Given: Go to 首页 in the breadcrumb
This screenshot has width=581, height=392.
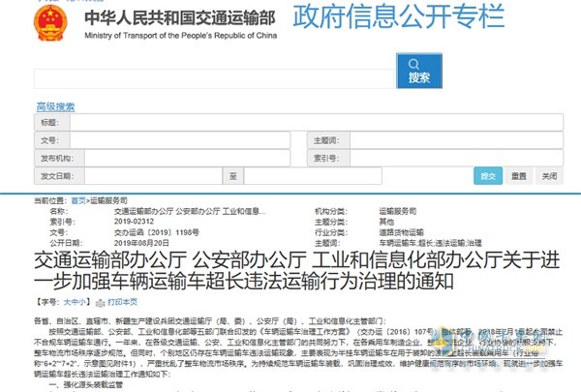Looking at the screenshot, I should [x=78, y=200].
